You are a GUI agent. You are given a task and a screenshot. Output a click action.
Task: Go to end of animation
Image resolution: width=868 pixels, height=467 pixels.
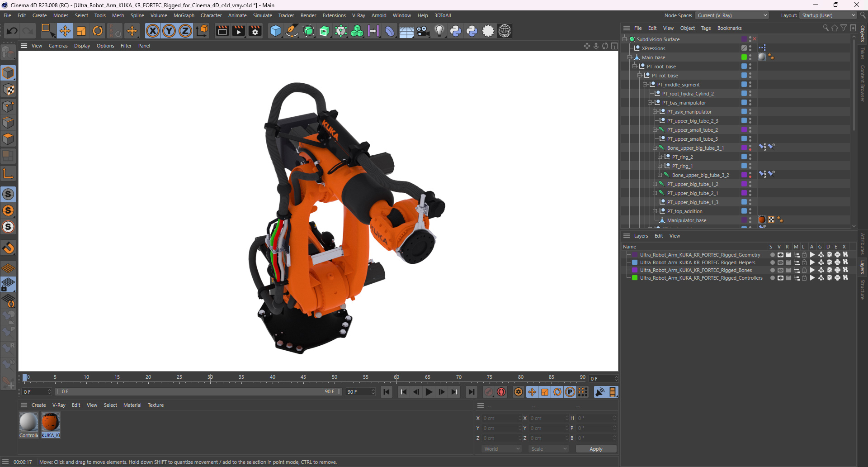[472, 392]
